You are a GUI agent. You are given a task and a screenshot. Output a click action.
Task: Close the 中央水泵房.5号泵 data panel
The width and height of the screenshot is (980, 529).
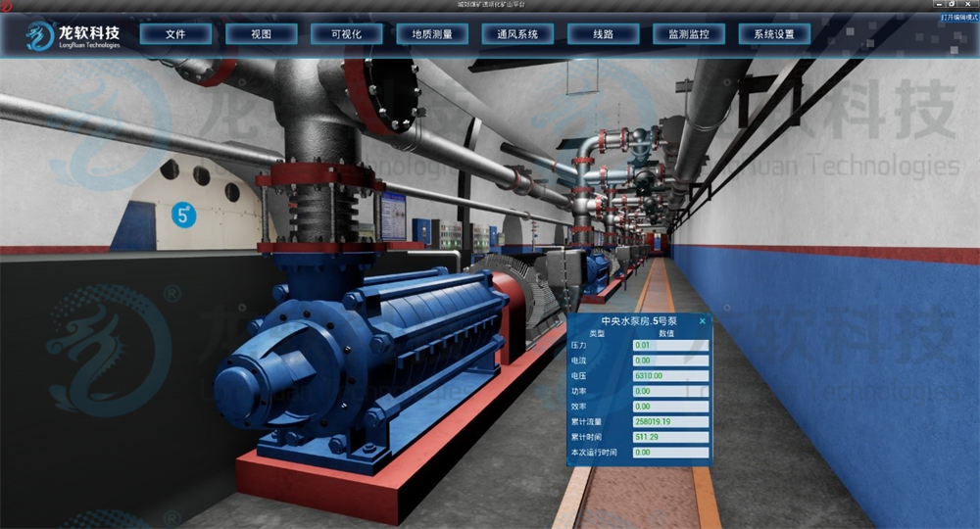pyautogui.click(x=703, y=320)
